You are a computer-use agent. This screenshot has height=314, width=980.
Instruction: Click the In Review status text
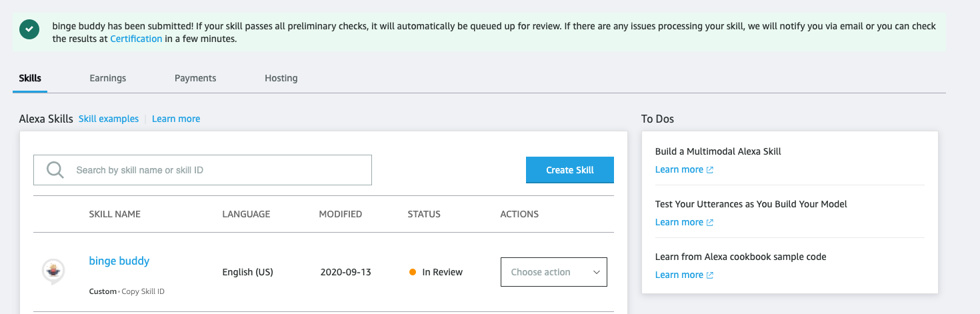pos(443,272)
